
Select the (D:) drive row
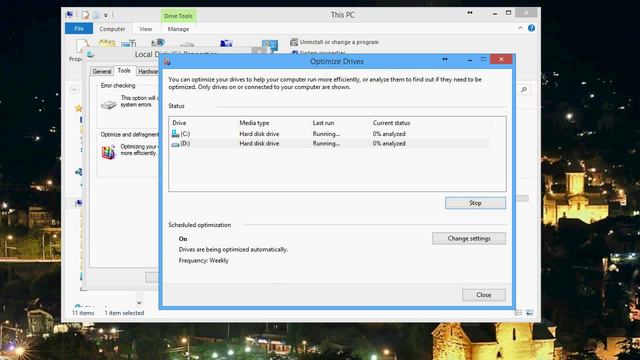tap(329, 144)
